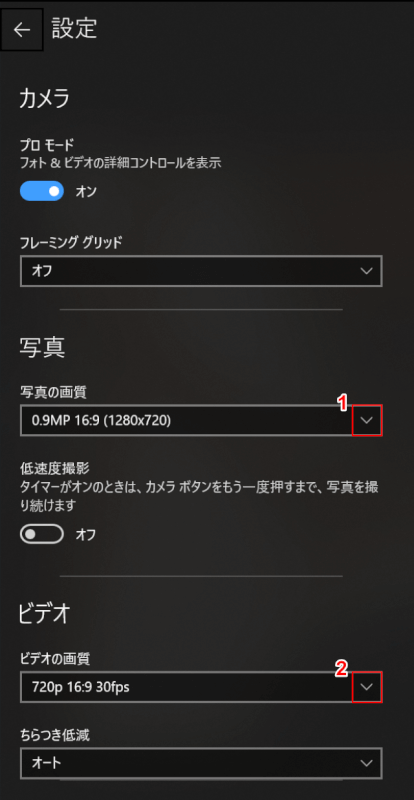The height and width of the screenshot is (800, 414).
Task: Select the 写真 section heading
Action: (42, 347)
